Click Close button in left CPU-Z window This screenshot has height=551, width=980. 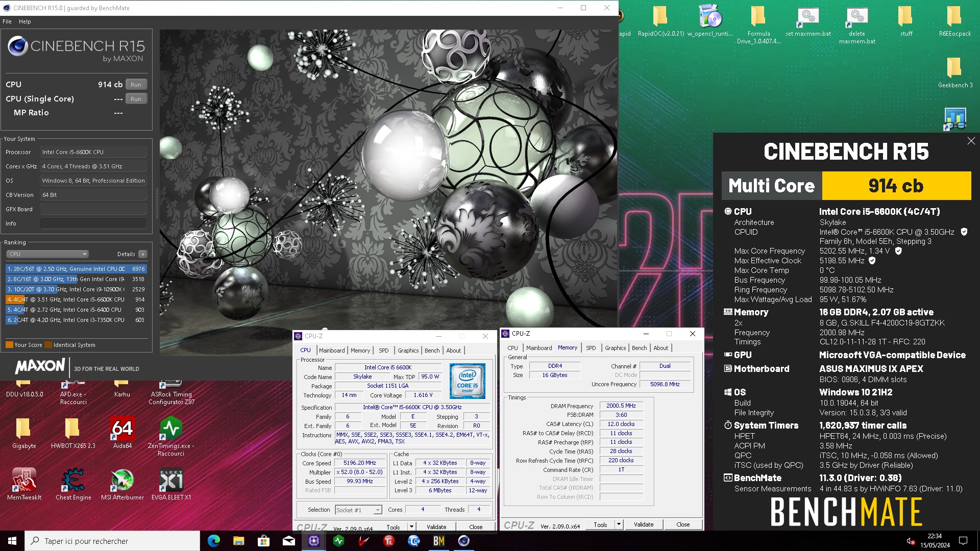476,527
